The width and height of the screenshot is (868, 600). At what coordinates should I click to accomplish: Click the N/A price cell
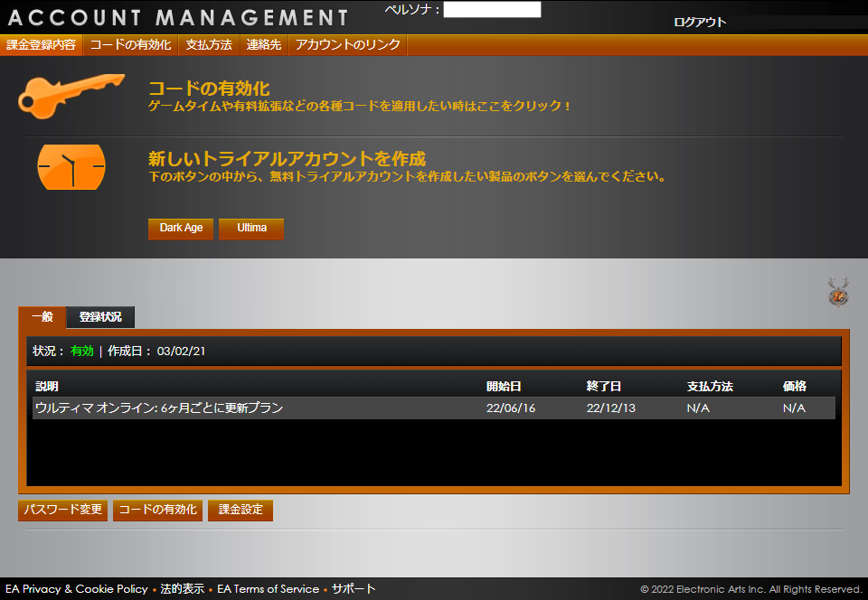coord(795,408)
